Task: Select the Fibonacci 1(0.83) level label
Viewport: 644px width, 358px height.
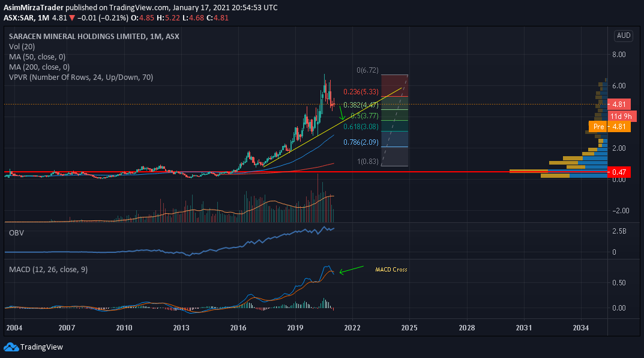Action: point(367,162)
